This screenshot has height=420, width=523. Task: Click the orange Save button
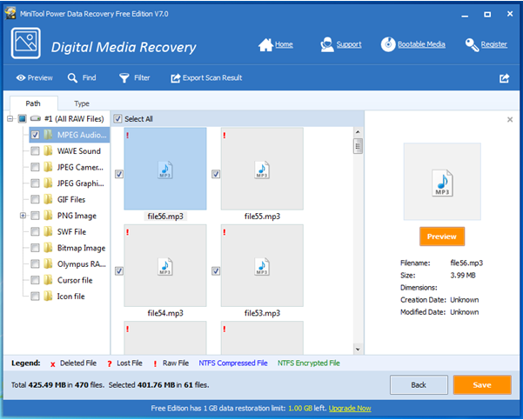click(482, 385)
